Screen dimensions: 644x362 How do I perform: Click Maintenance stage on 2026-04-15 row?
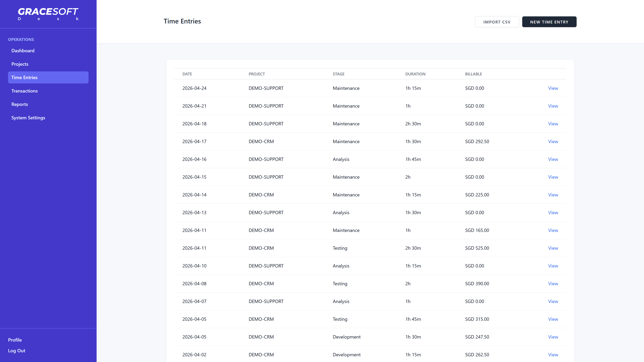click(346, 177)
